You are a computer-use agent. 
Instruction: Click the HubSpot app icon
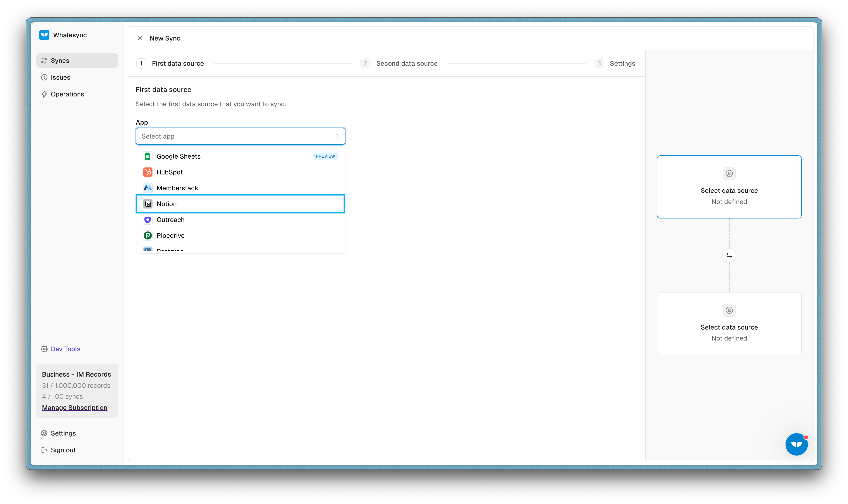tap(148, 172)
